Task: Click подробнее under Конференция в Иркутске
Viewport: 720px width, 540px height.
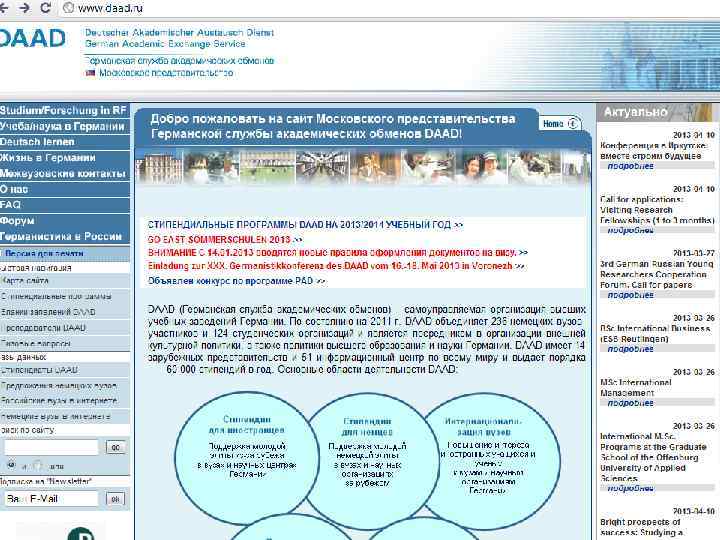Action: [x=630, y=166]
